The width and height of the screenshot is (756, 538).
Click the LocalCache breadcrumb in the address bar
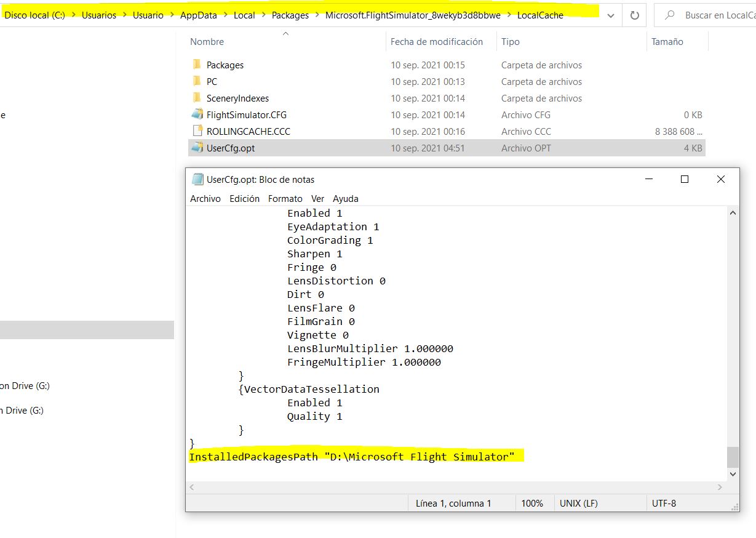541,15
